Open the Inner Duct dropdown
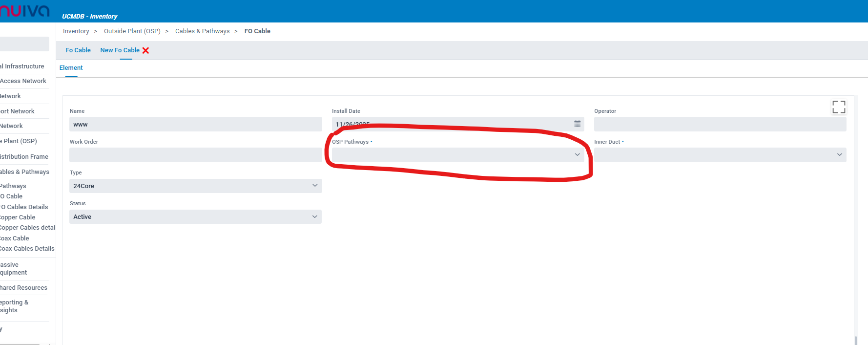The image size is (868, 345). [x=720, y=155]
